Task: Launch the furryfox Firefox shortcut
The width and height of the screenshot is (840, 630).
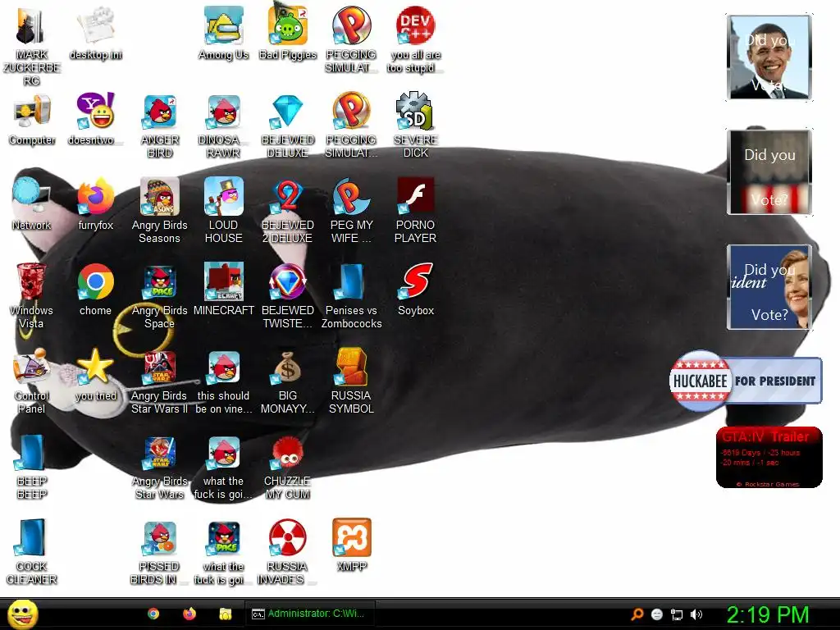Action: pyautogui.click(x=96, y=196)
